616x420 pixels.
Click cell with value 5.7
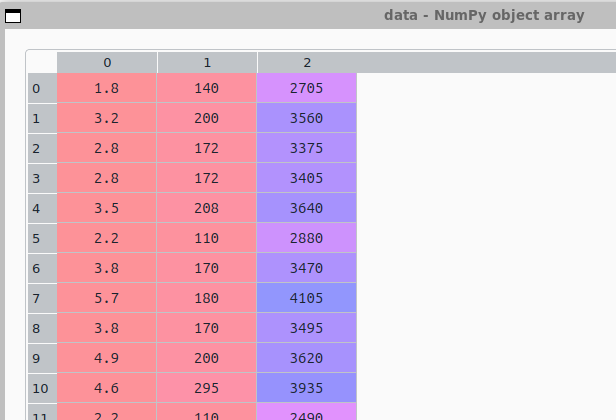107,298
